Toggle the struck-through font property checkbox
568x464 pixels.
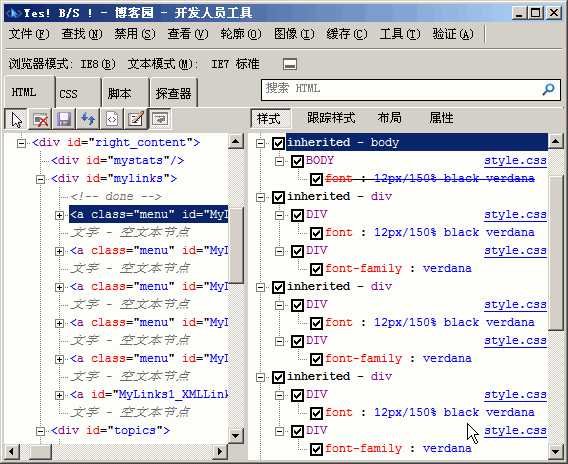(316, 179)
